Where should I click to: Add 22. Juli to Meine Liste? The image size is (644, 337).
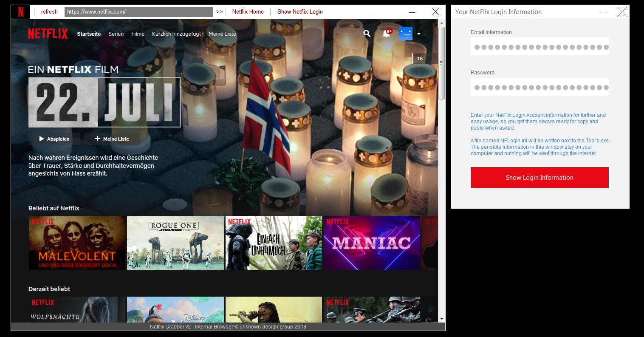coord(112,139)
